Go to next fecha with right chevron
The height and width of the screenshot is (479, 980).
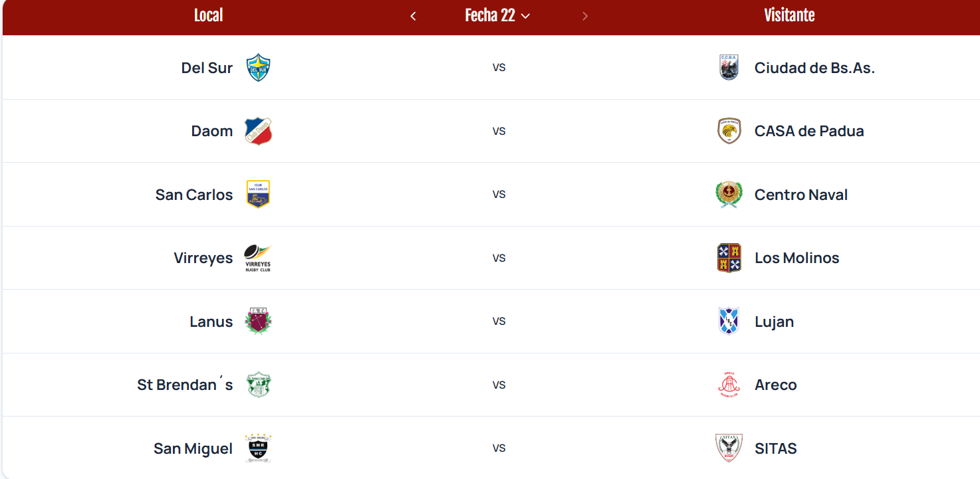pyautogui.click(x=585, y=16)
